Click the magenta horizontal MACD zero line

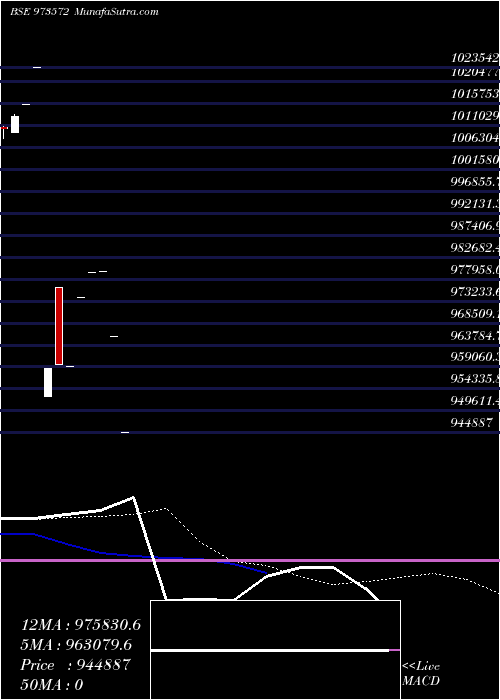tap(250, 560)
